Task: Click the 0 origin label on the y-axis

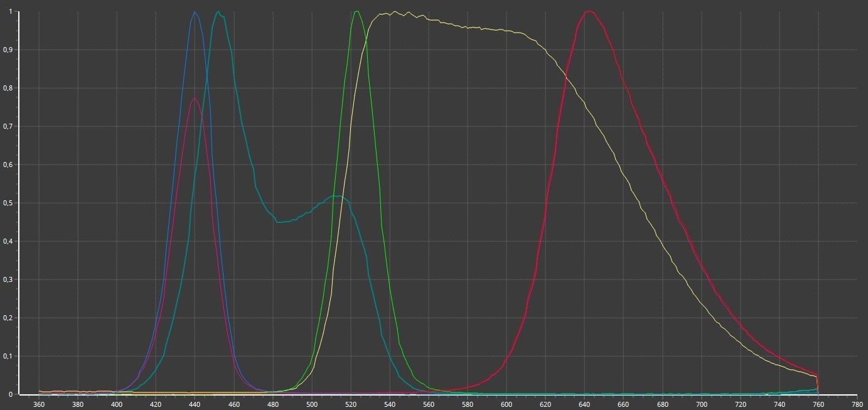Action: [11, 394]
